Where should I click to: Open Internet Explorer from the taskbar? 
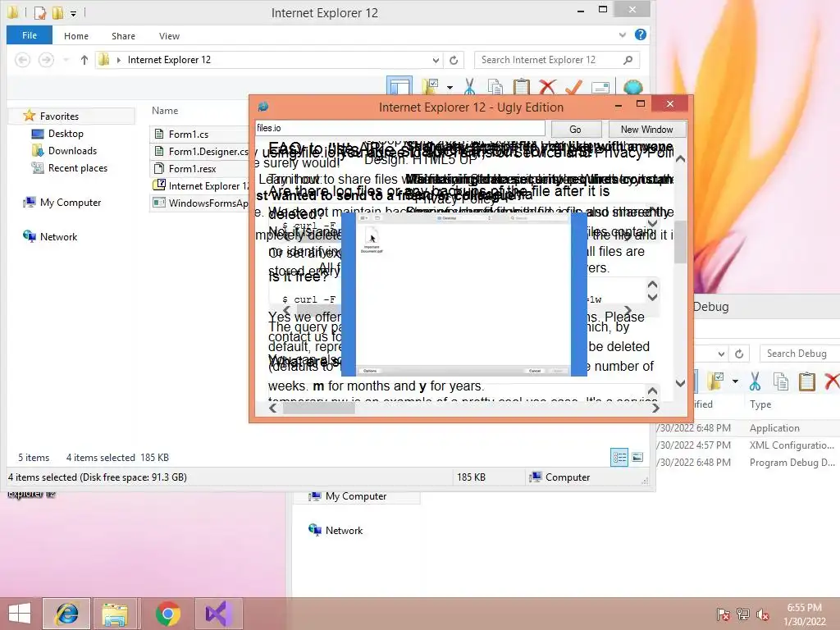67,614
